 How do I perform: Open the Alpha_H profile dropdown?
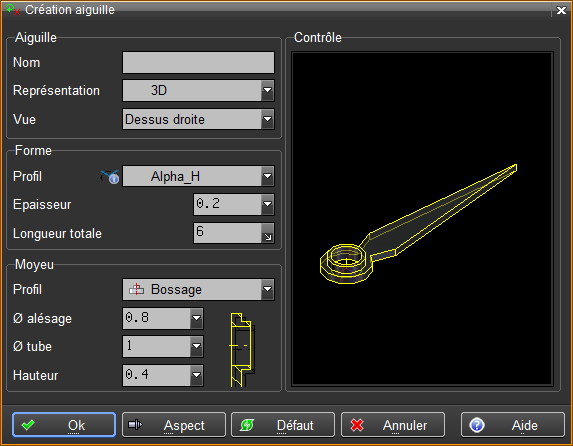coord(267,176)
